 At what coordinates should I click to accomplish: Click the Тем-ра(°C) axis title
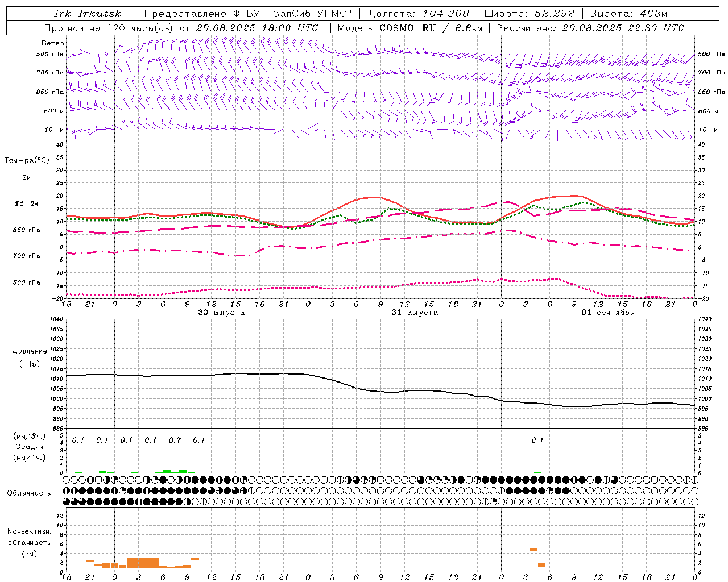[27, 161]
